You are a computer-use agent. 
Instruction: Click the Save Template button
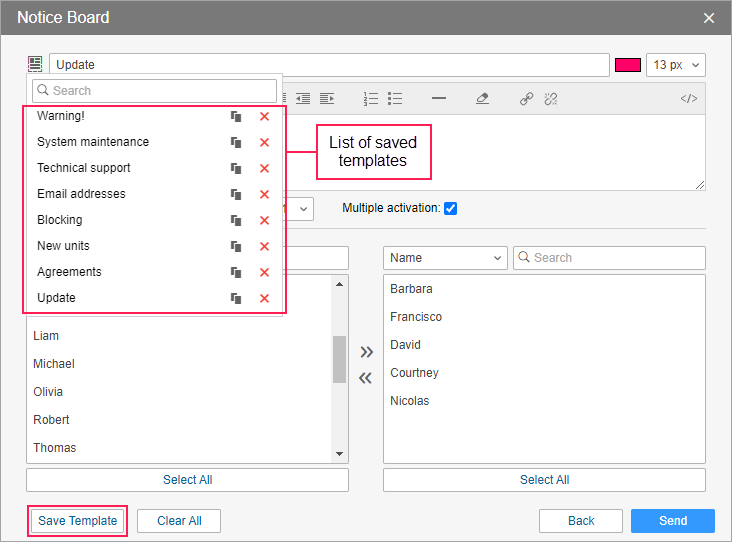pos(77,521)
